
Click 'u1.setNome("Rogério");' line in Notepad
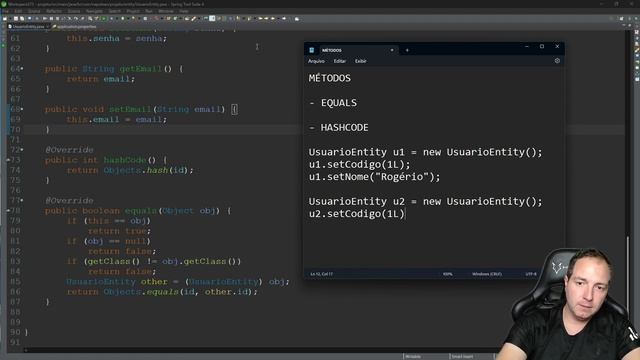(x=374, y=177)
